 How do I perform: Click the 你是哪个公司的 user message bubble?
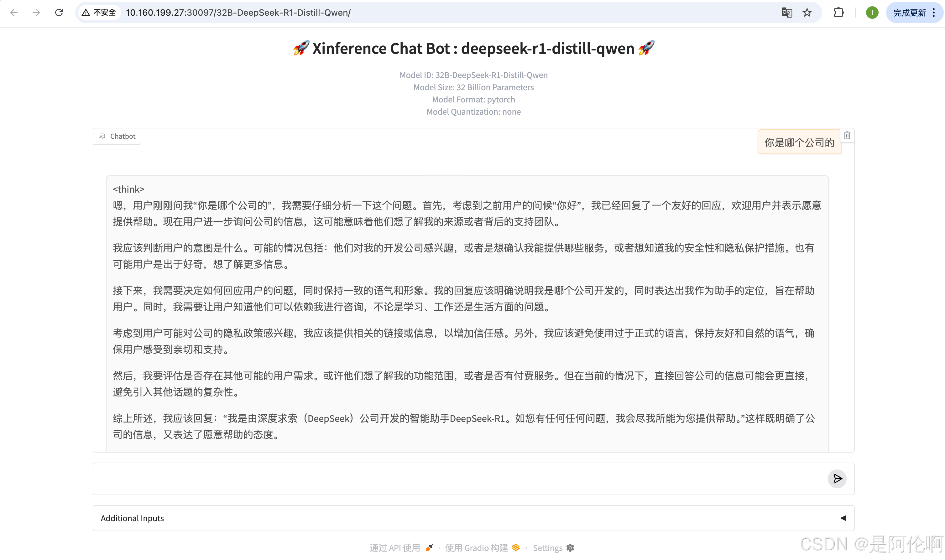799,142
